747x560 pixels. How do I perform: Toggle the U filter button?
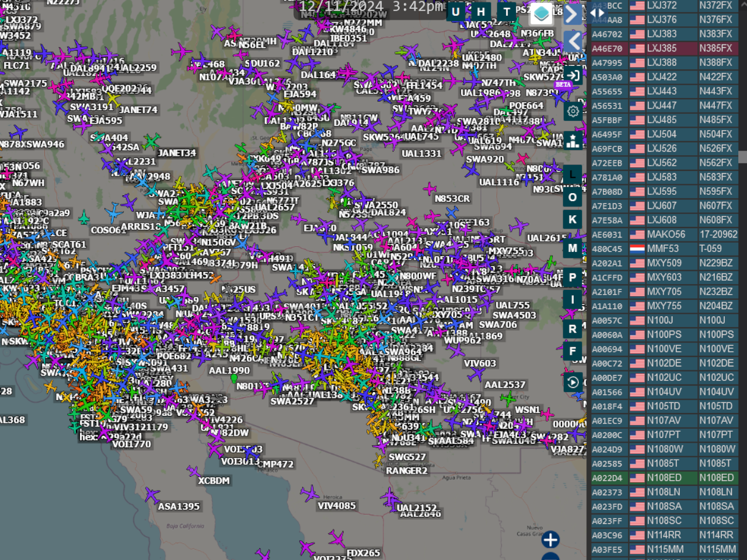point(456,12)
